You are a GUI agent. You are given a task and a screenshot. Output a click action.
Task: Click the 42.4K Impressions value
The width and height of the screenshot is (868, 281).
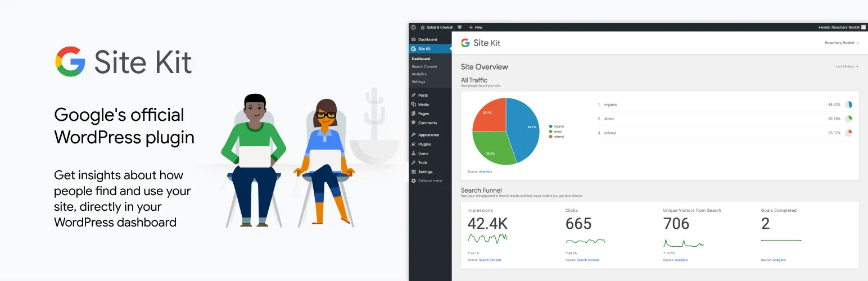[x=488, y=224]
